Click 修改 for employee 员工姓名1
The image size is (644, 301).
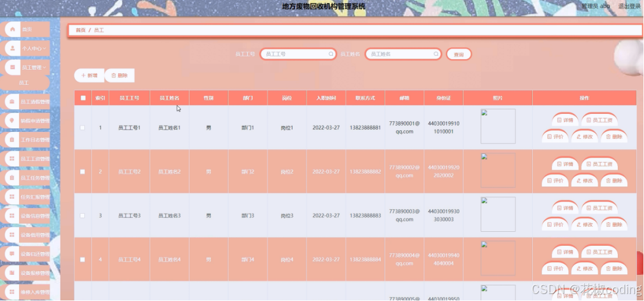[x=585, y=137]
